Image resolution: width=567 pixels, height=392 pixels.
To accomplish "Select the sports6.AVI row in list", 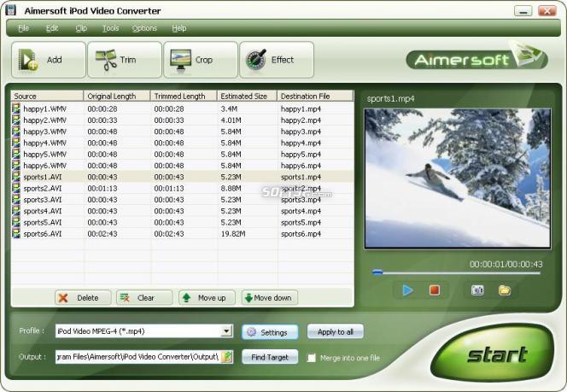I will (x=182, y=234).
